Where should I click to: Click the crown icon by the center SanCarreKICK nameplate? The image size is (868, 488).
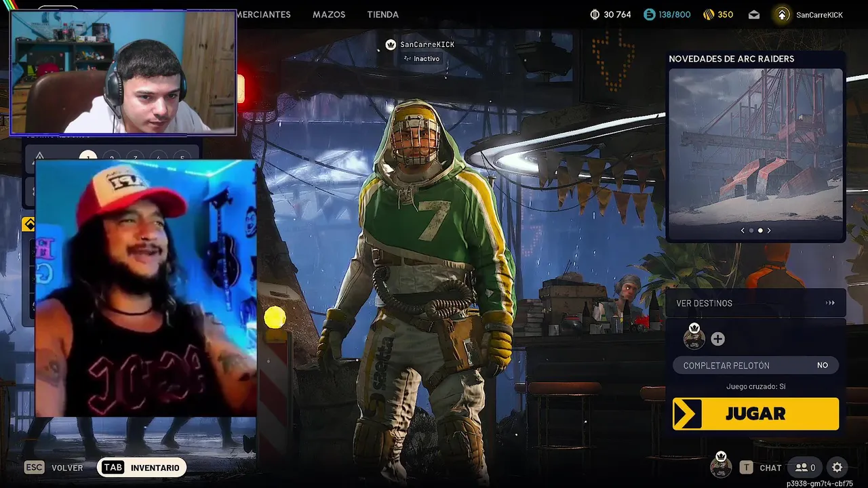(x=391, y=44)
